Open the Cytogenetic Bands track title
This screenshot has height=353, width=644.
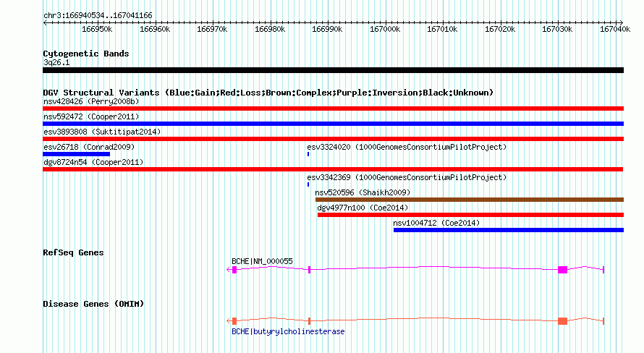pos(86,54)
